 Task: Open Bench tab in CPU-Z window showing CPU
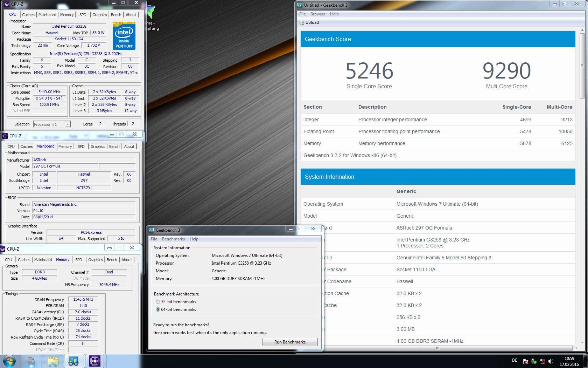click(x=116, y=15)
